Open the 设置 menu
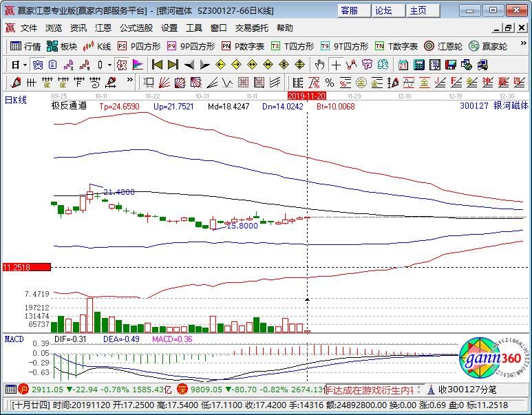 (169, 28)
